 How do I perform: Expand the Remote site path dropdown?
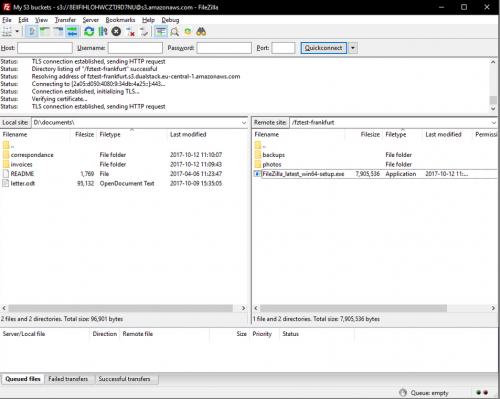pyautogui.click(x=494, y=123)
